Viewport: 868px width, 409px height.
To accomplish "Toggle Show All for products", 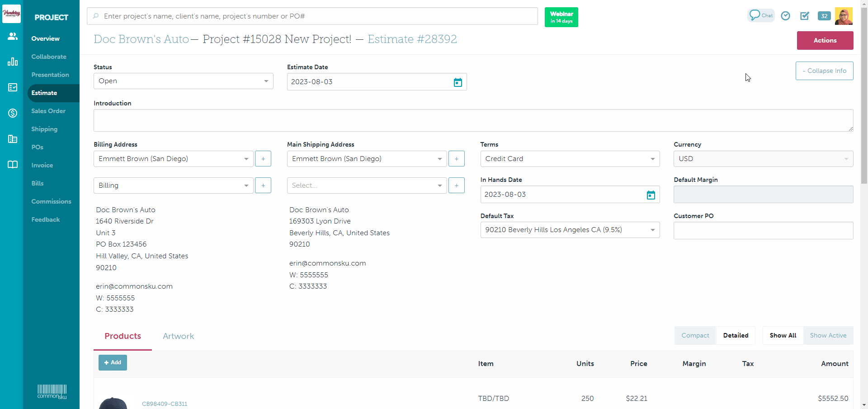I will 783,335.
